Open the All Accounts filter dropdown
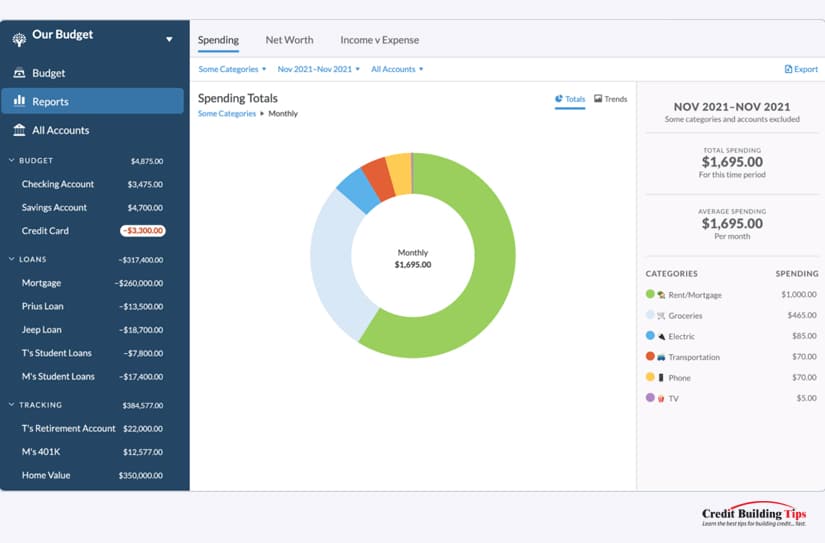Image resolution: width=825 pixels, height=543 pixels. pyautogui.click(x=397, y=69)
